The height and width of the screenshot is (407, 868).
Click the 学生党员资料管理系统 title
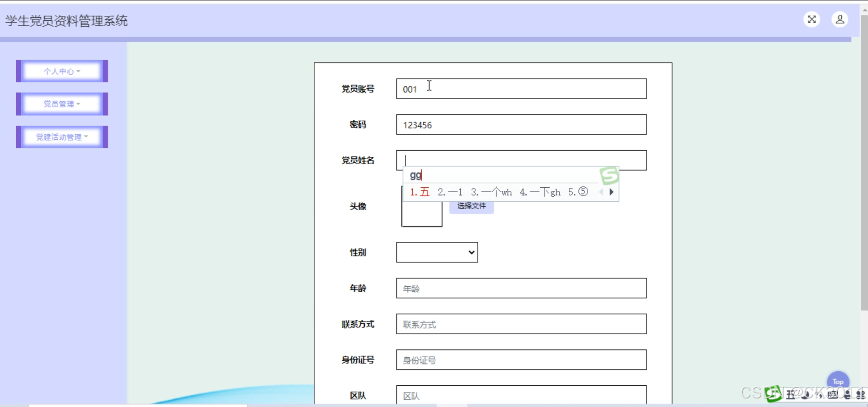[66, 21]
